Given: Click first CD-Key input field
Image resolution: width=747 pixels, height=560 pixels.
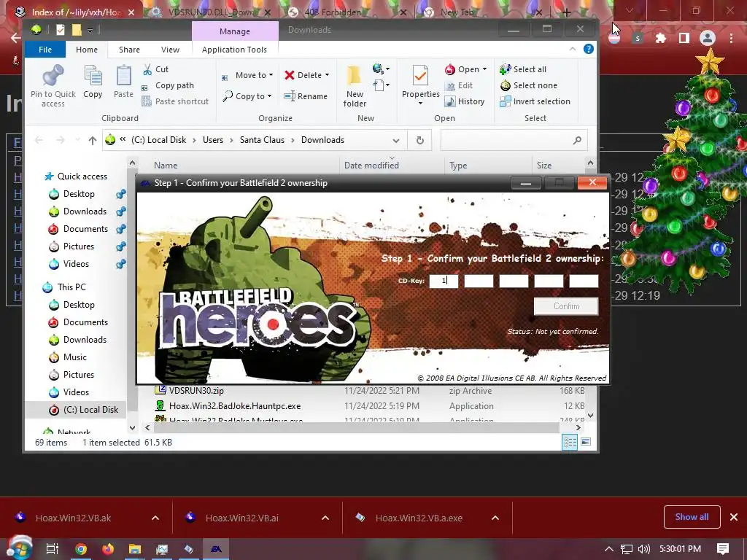Looking at the screenshot, I should [444, 281].
